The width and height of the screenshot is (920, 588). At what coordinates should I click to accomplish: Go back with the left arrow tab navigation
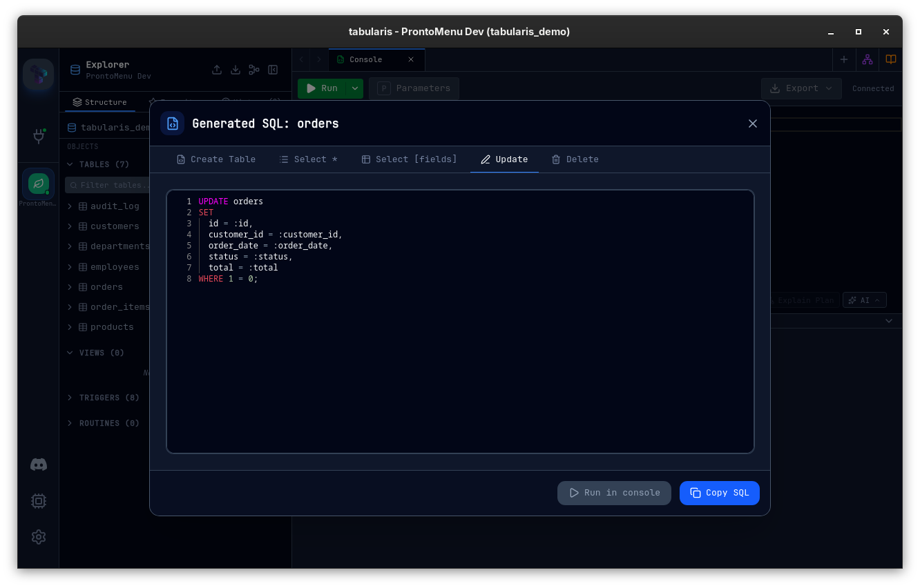click(301, 60)
